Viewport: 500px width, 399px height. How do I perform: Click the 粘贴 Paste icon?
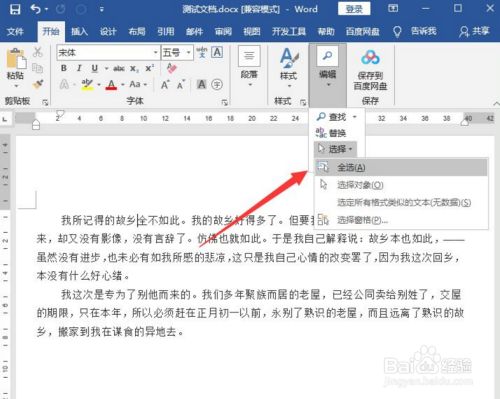(15, 59)
